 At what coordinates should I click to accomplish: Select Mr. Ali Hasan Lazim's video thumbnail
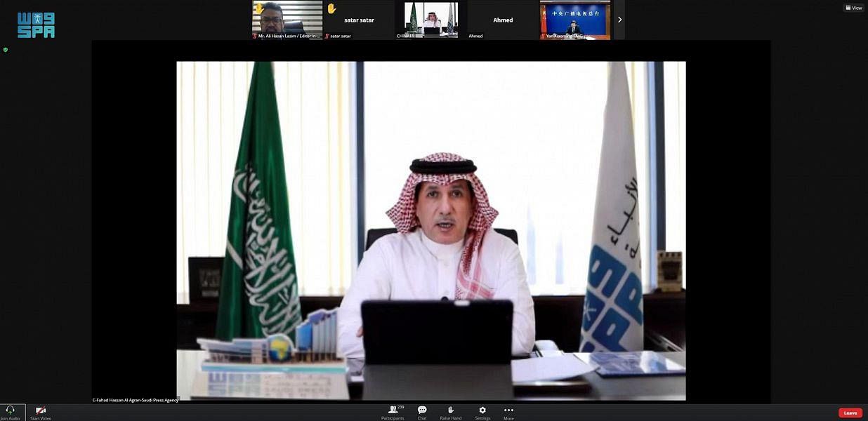[287, 20]
